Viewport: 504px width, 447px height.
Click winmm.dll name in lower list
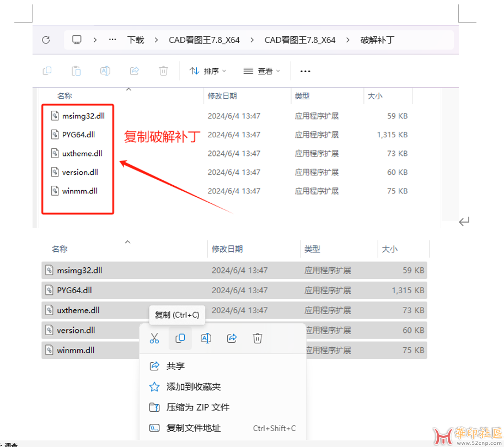76,350
